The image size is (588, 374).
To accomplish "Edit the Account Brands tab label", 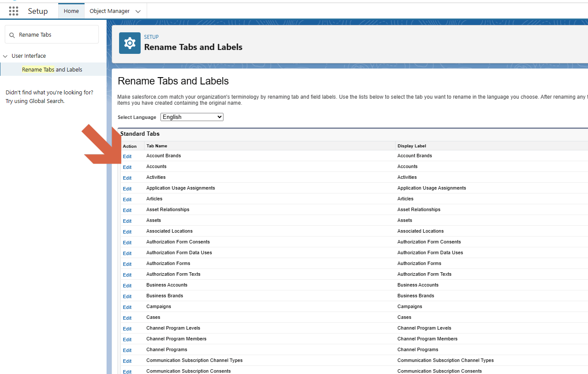I will [x=127, y=156].
